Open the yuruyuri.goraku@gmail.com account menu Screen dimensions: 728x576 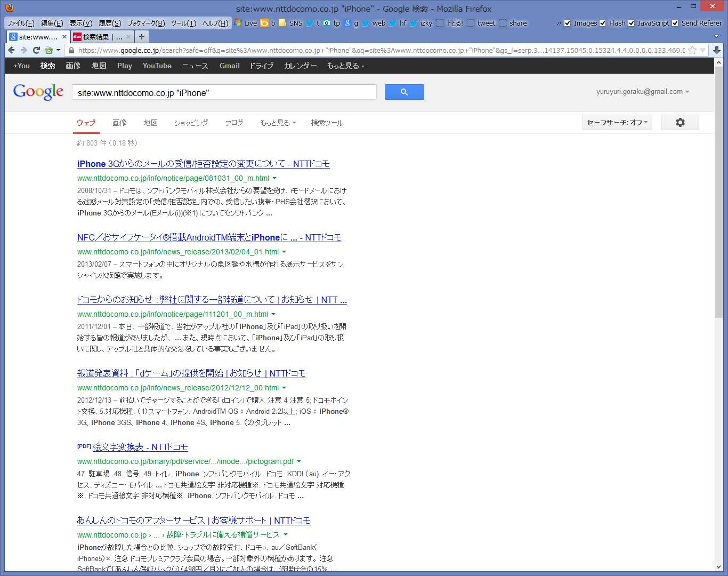point(643,92)
